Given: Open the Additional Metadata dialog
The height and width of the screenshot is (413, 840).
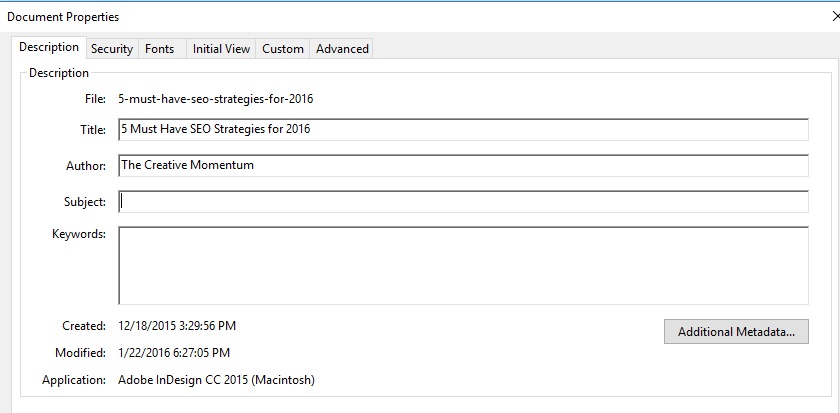Looking at the screenshot, I should pyautogui.click(x=736, y=332).
